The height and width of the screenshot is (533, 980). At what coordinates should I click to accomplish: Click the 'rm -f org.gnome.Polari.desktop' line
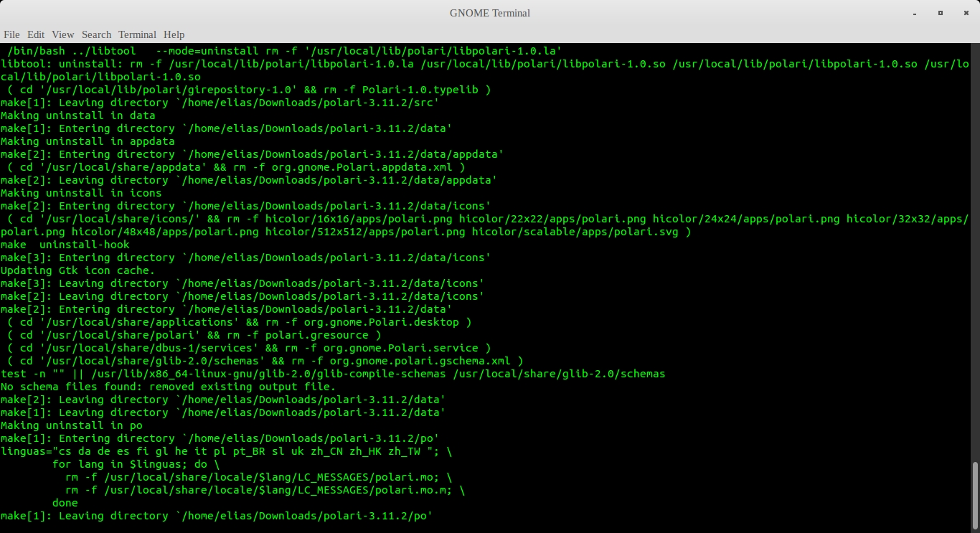[239, 322]
